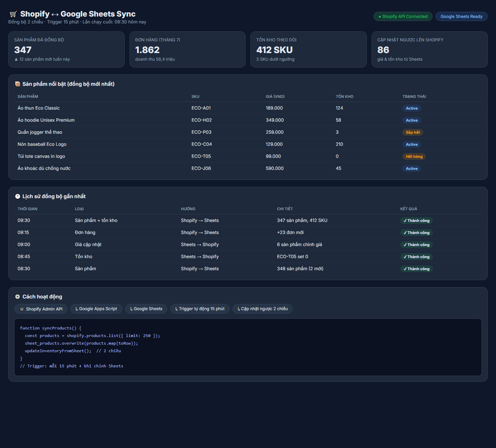The width and height of the screenshot is (496, 448).
Task: Click the detail +23 đơn mới
Action: 290,233
